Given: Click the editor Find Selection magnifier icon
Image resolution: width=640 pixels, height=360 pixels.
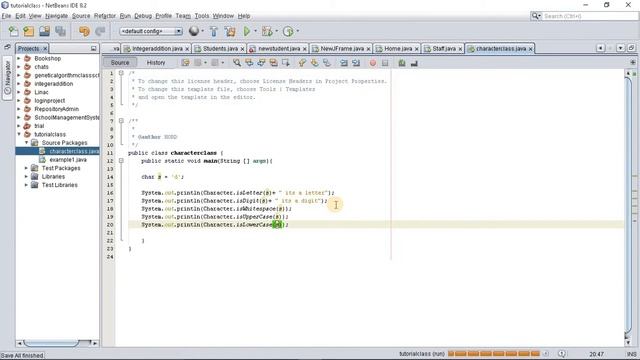Looking at the screenshot, I should (237, 62).
